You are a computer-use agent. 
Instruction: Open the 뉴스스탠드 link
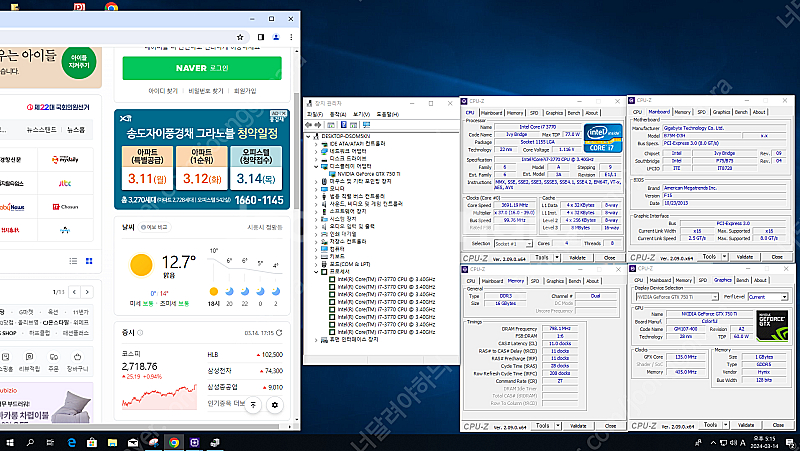tap(41, 130)
